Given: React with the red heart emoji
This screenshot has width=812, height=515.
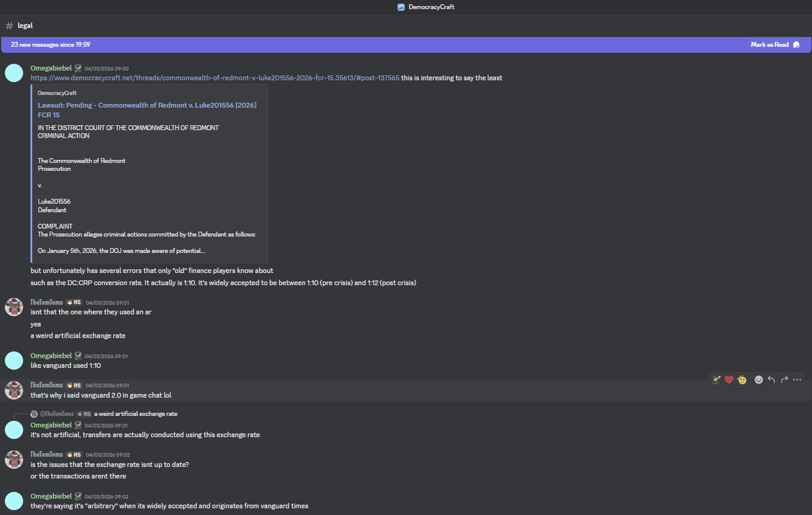Looking at the screenshot, I should coord(729,379).
